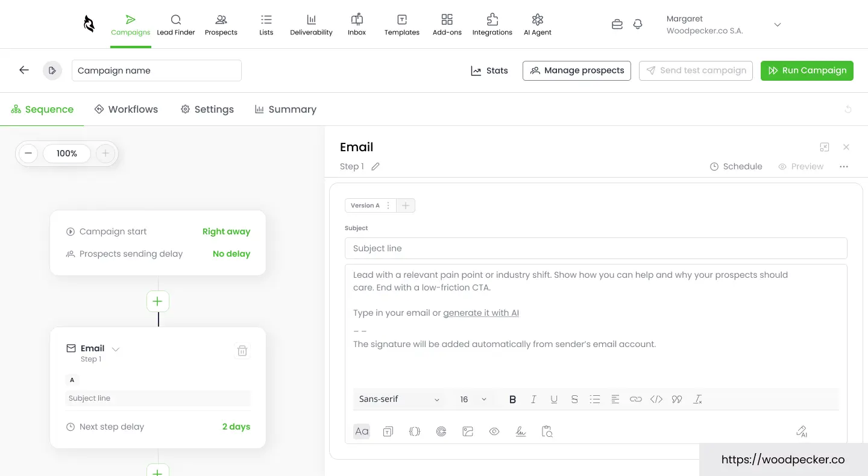Collapse the email editor panel
Screen dimensions: 868x476
(x=825, y=147)
